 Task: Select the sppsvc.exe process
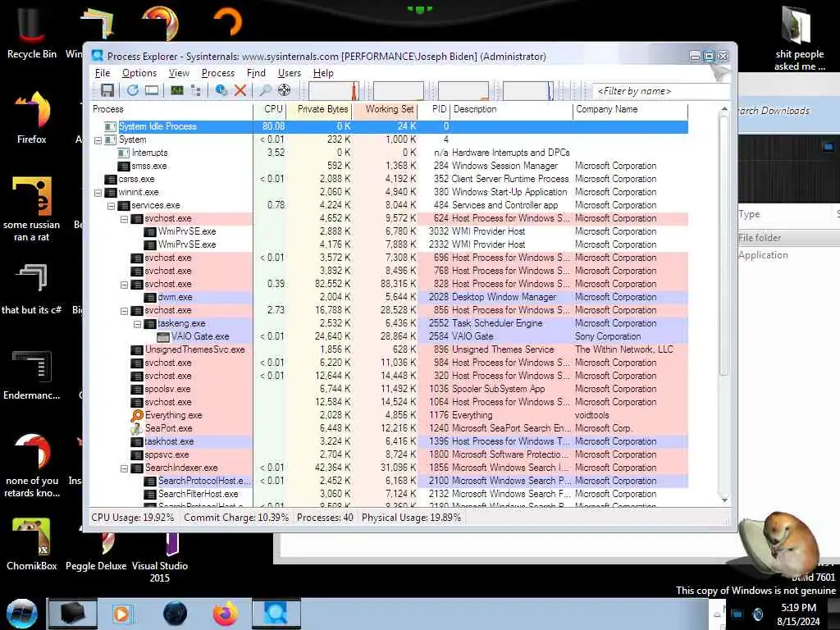click(390, 454)
